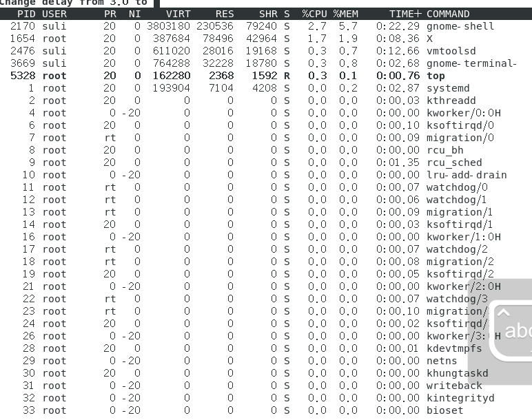This screenshot has height=420, width=532.
Task: Click the RES column header
Action: [x=225, y=14]
